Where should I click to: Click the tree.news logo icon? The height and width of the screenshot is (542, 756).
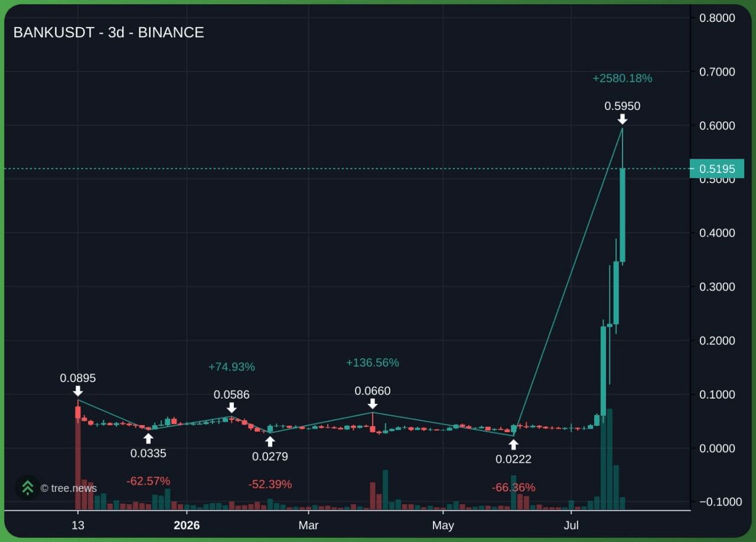(27, 488)
